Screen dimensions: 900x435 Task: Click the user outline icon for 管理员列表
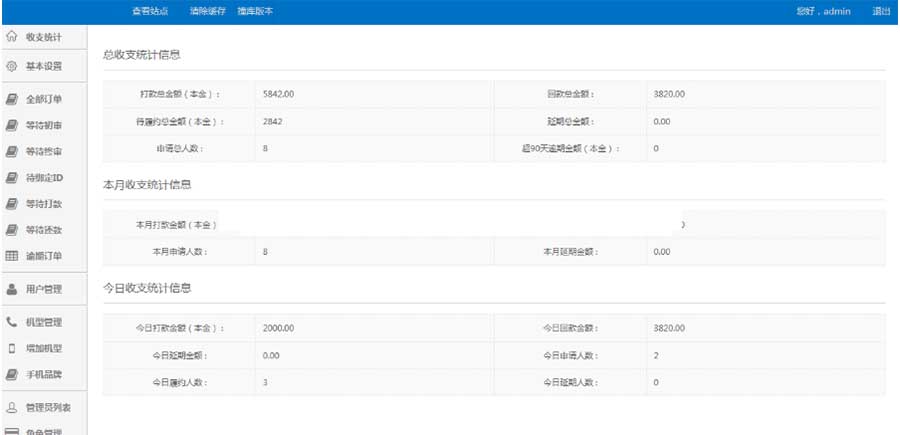pos(12,407)
